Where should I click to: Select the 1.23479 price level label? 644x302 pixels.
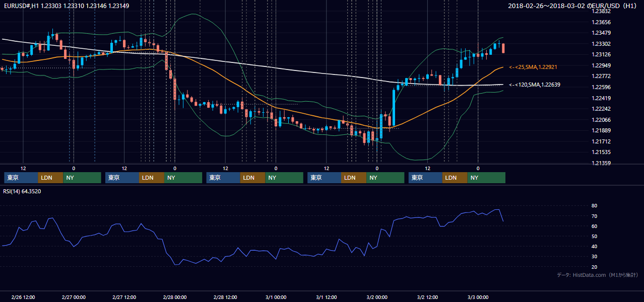click(x=601, y=33)
